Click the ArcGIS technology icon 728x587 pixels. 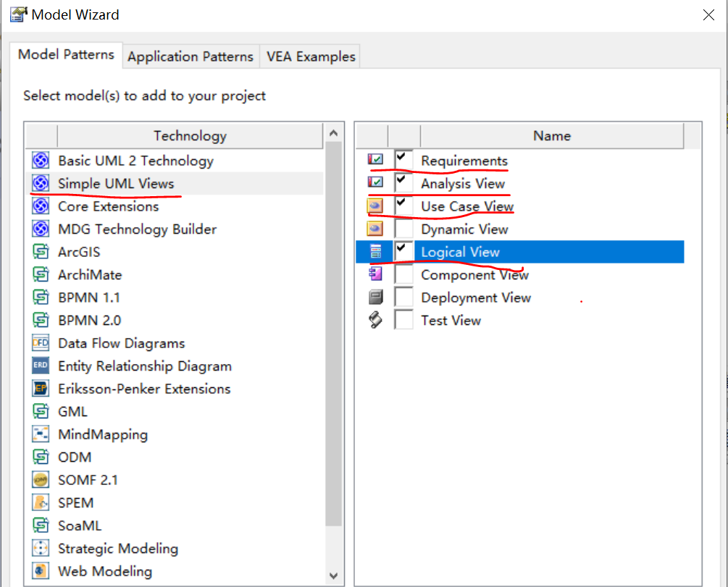(x=41, y=252)
